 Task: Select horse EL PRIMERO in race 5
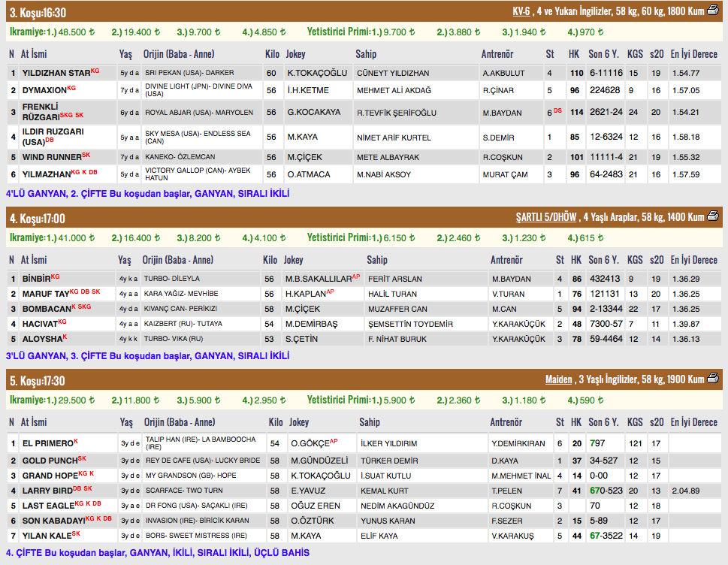click(x=47, y=444)
